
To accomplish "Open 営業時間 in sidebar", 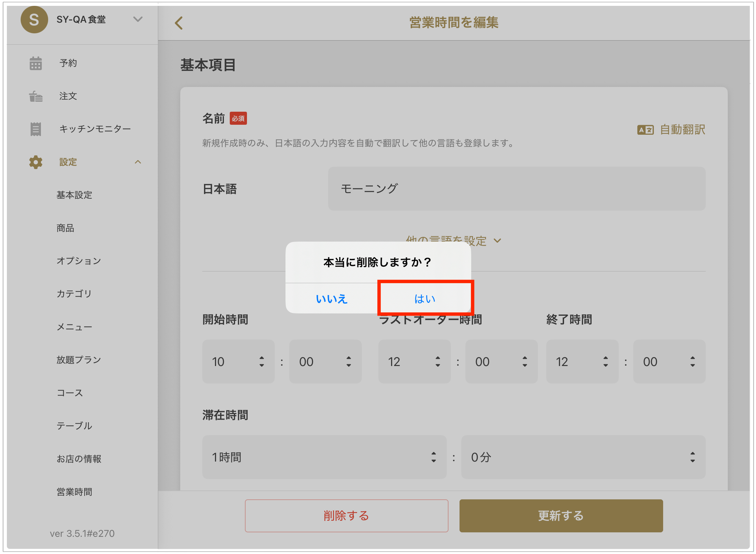I will (74, 492).
